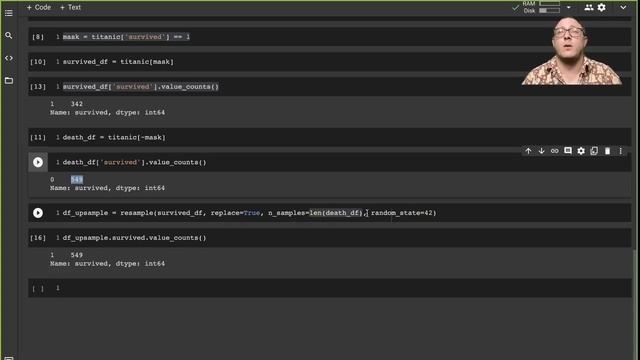Click the presenter webcam thumbnail
Viewport: 640px width, 360px height.
(571, 50)
